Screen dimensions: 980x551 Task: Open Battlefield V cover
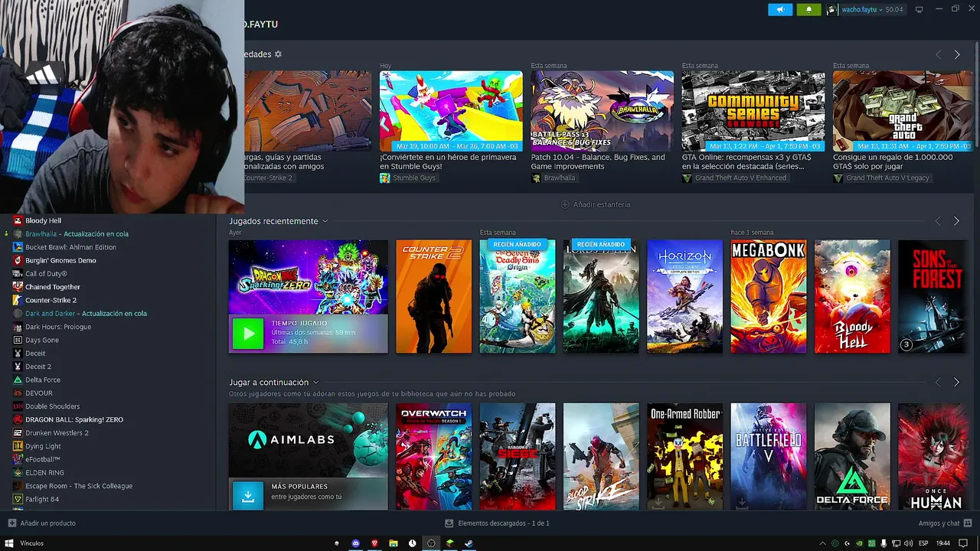pyautogui.click(x=768, y=457)
